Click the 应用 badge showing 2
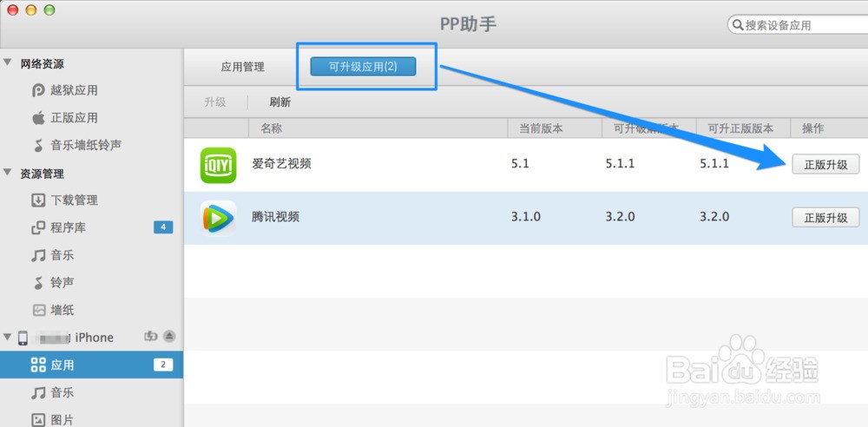This screenshot has height=427, width=868. pyautogui.click(x=163, y=365)
